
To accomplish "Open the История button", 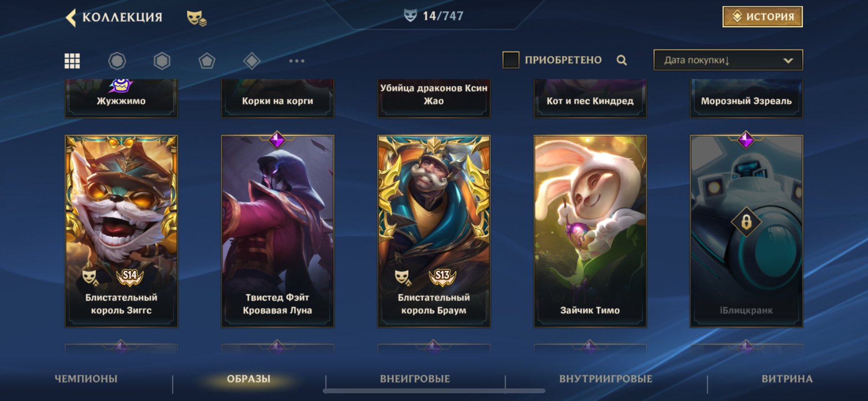I will coord(762,16).
